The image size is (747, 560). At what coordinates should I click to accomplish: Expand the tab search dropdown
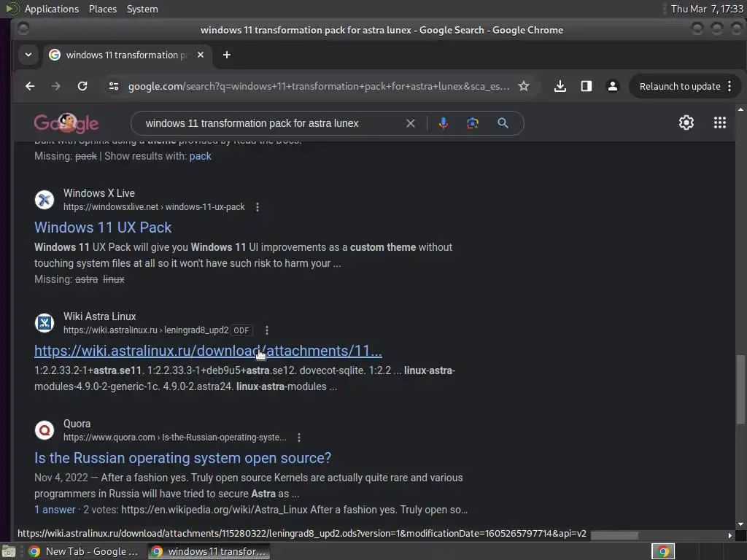[28, 55]
